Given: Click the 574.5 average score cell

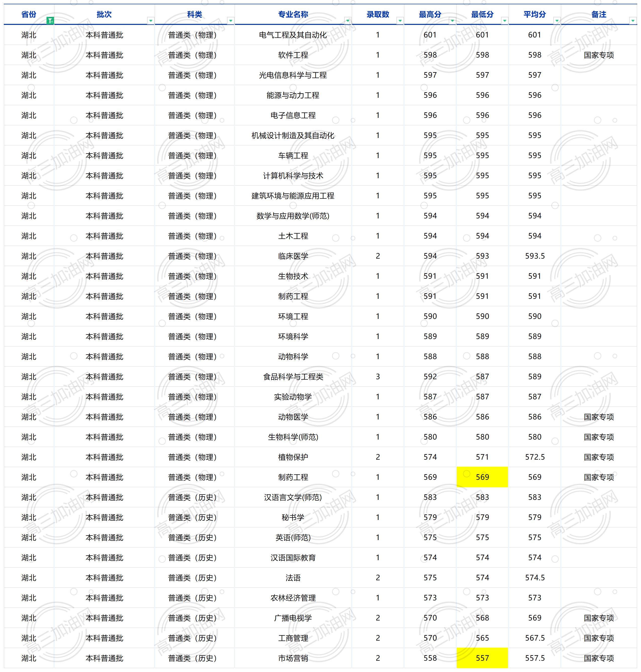Looking at the screenshot, I should [535, 578].
